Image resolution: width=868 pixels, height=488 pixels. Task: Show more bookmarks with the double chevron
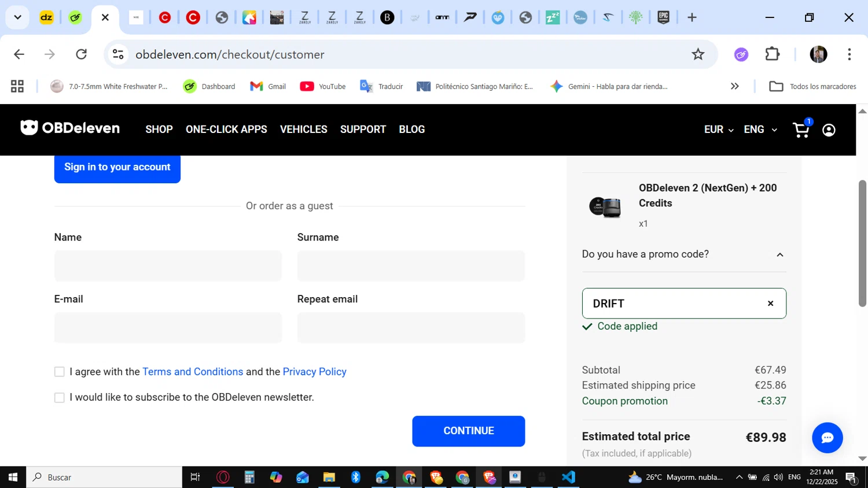[734, 86]
